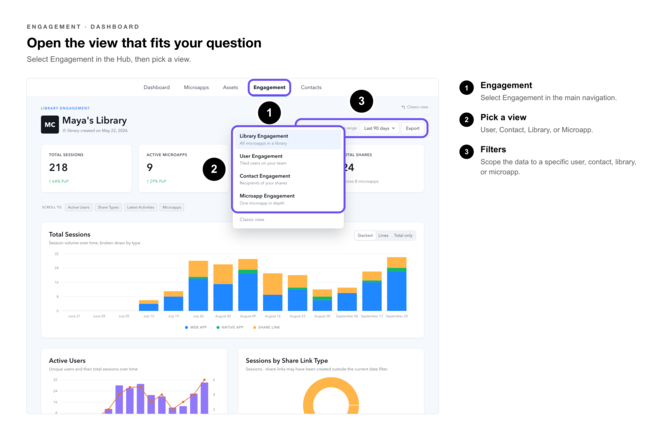Click the Active Microapps 9 stat card

click(x=184, y=168)
